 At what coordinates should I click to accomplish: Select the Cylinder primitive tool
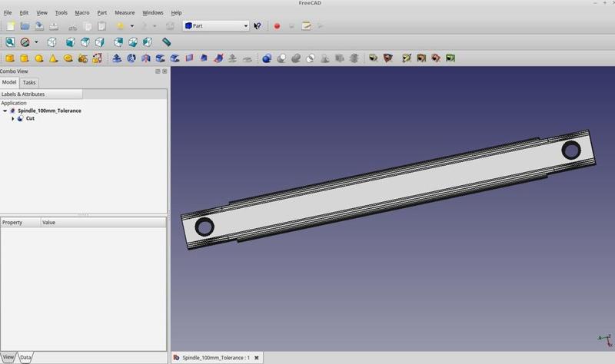pos(25,58)
